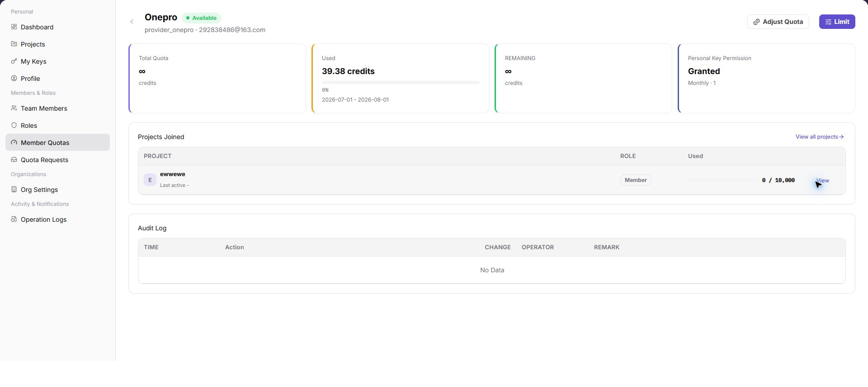Click the Onepro page title
The width and height of the screenshot is (868, 387).
click(161, 17)
